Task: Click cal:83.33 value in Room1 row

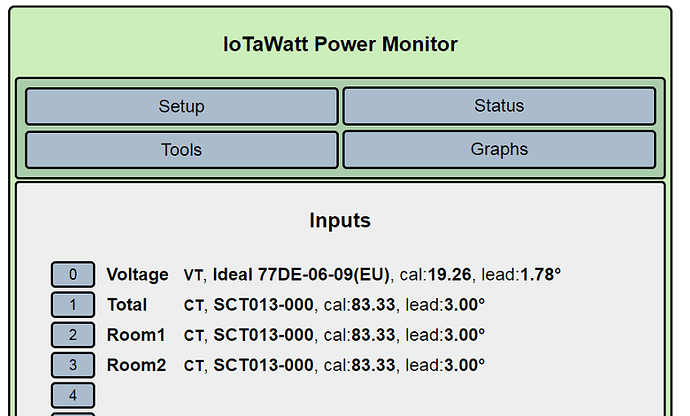Action: click(x=360, y=335)
